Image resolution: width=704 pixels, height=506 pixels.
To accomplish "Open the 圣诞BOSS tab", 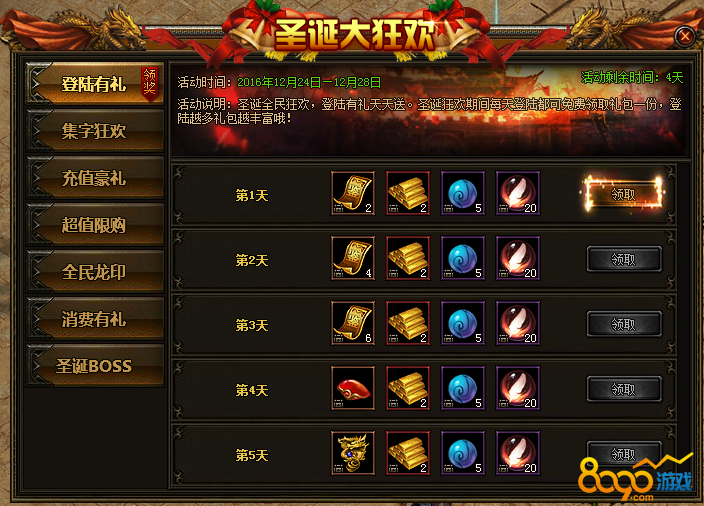I will 95,366.
